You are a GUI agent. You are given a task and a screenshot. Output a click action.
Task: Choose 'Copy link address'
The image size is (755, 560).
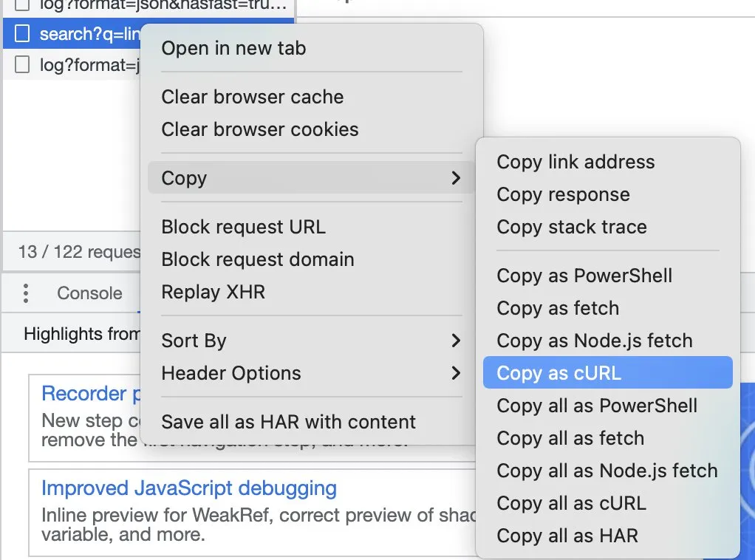tap(608, 162)
